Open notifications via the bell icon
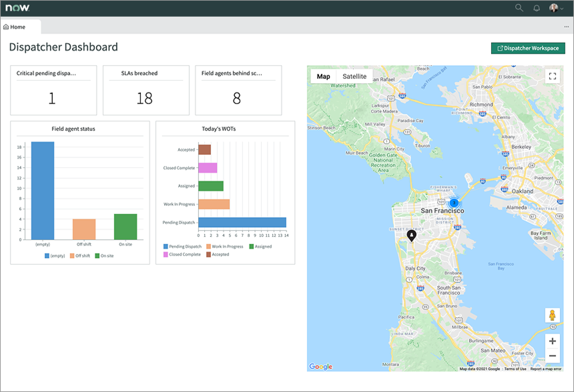Image resolution: width=574 pixels, height=392 pixels. 536,8
